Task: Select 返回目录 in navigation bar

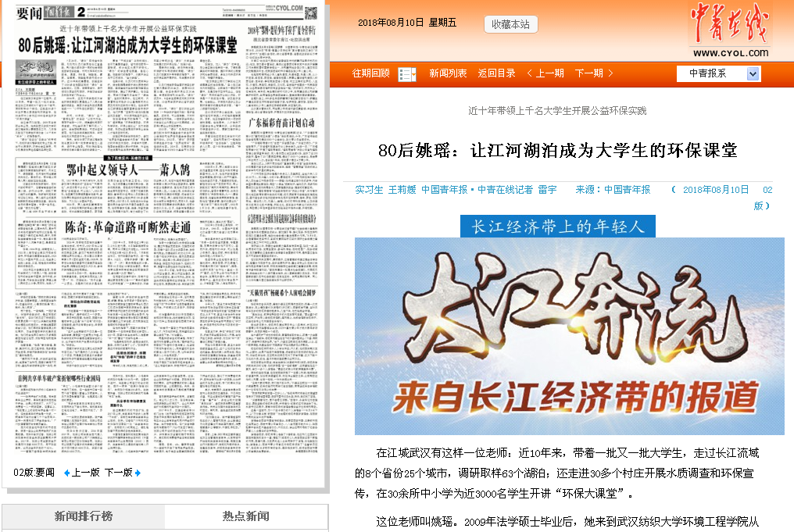Action: click(496, 73)
